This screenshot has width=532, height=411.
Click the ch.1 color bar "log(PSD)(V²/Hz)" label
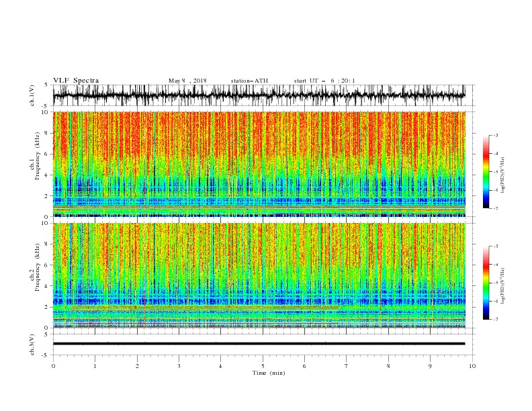coord(503,175)
